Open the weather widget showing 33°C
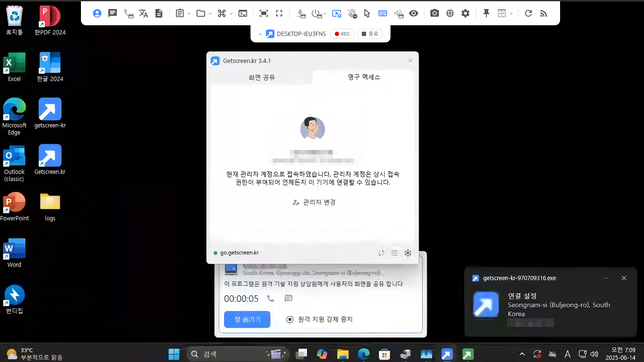The height and width of the screenshot is (362, 644). pos(35,354)
